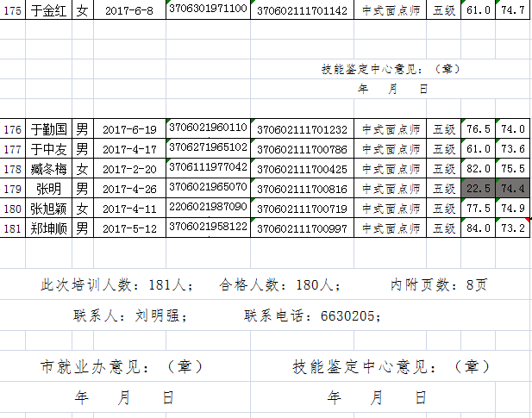Image resolution: width=532 pixels, height=418 pixels.
Task: Select certificate number 37060211700425
Action: click(302, 168)
